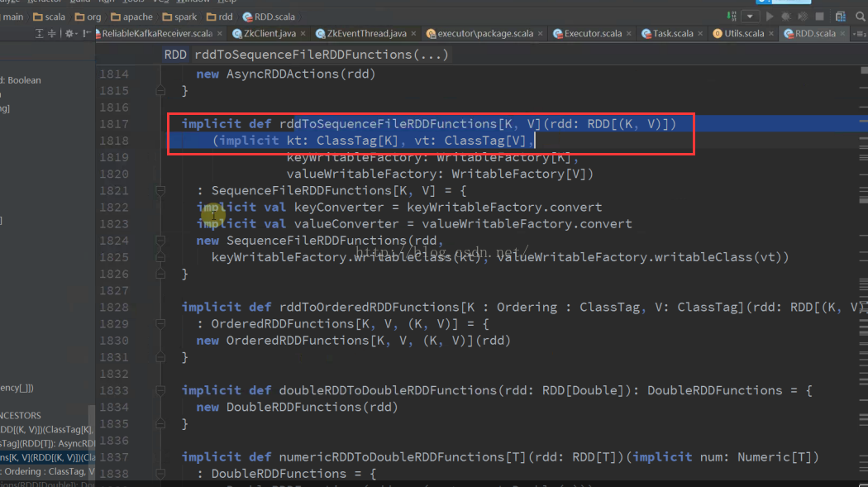Click the Project Structure icon
Screen dimensions: 868x487
point(841,17)
